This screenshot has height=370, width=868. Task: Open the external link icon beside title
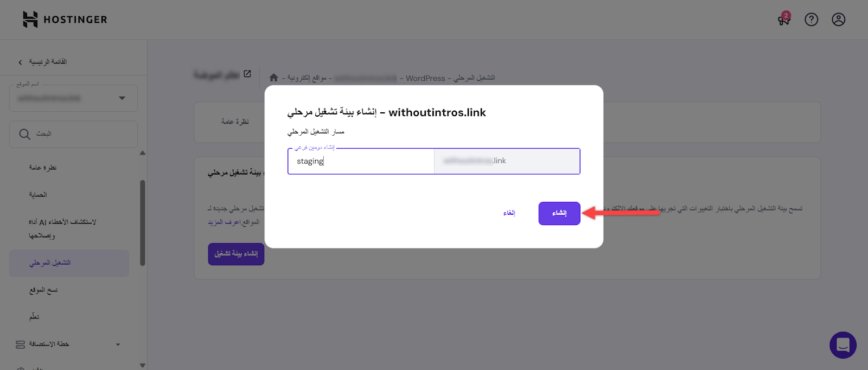(x=247, y=74)
